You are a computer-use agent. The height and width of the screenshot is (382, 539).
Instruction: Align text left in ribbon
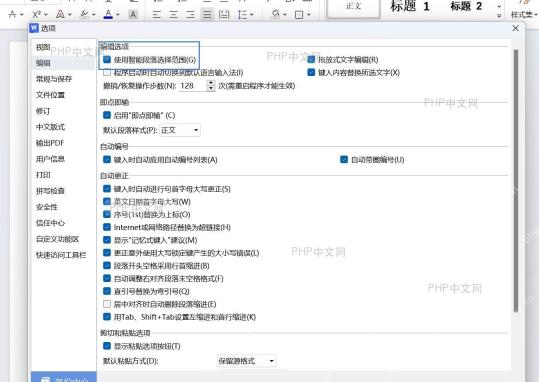pos(157,14)
